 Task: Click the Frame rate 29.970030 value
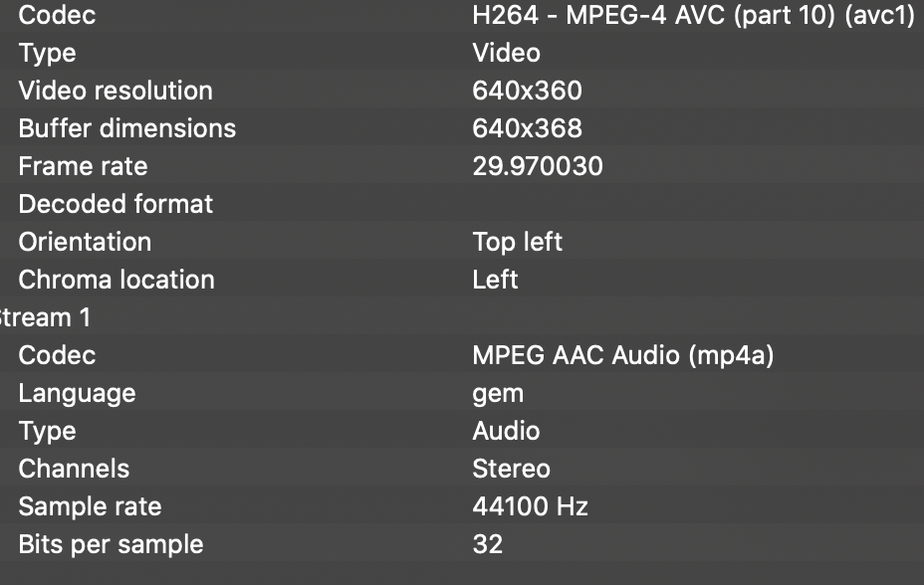538,166
